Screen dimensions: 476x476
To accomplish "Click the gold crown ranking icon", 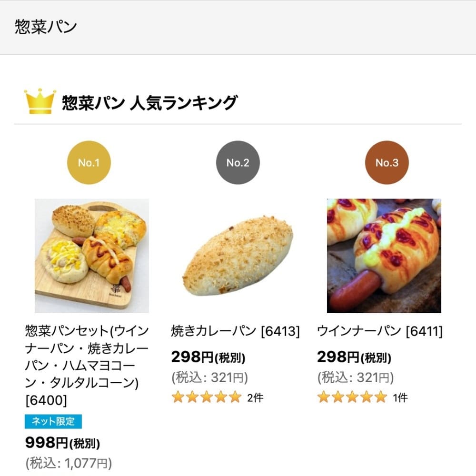I will coord(40,100).
